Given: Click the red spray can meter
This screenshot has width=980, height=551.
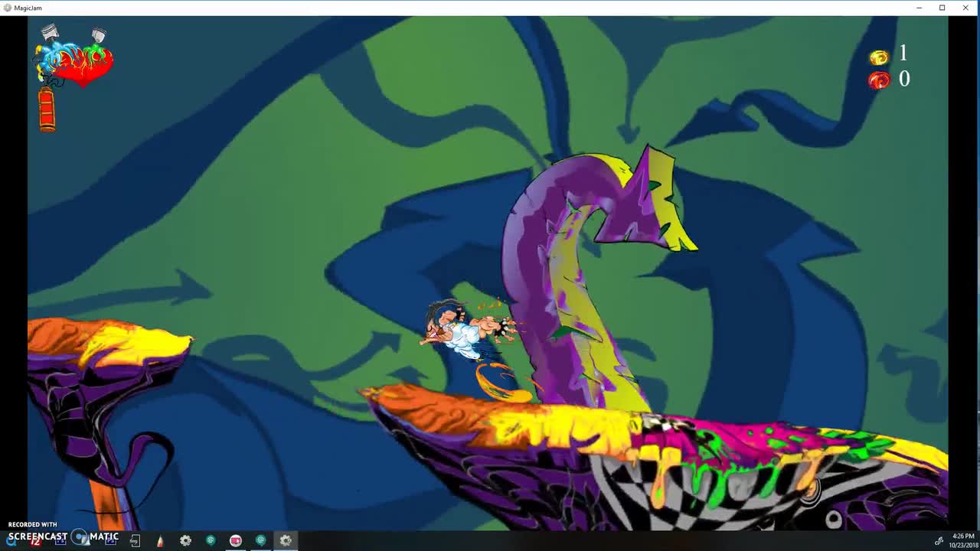Looking at the screenshot, I should pos(47,109).
